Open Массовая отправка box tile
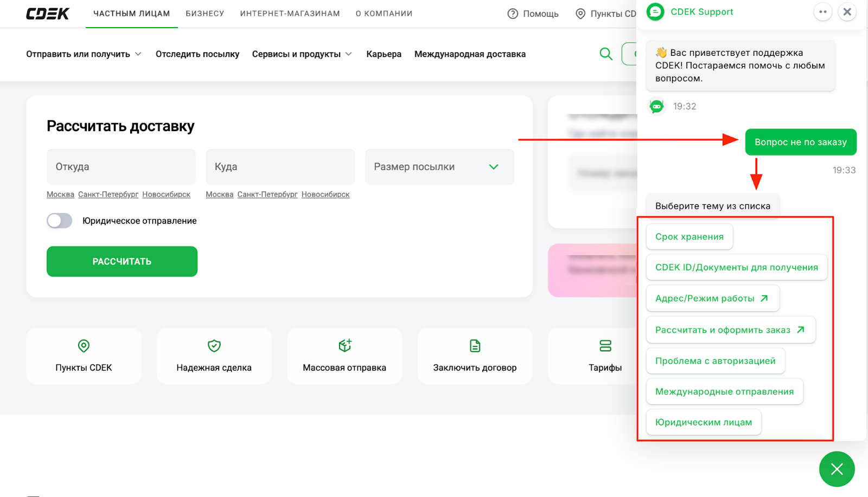Screen dimensions: 868x497 tap(344, 356)
